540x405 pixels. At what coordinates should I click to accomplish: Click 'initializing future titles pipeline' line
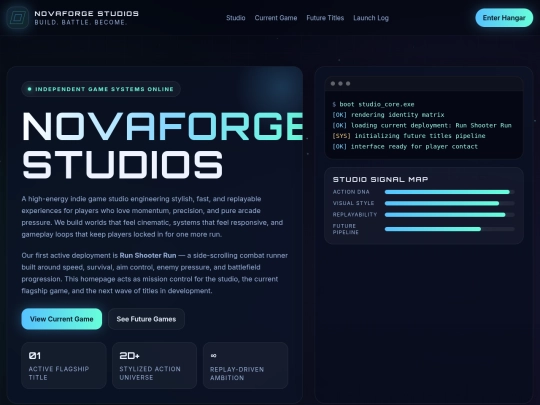tap(409, 136)
